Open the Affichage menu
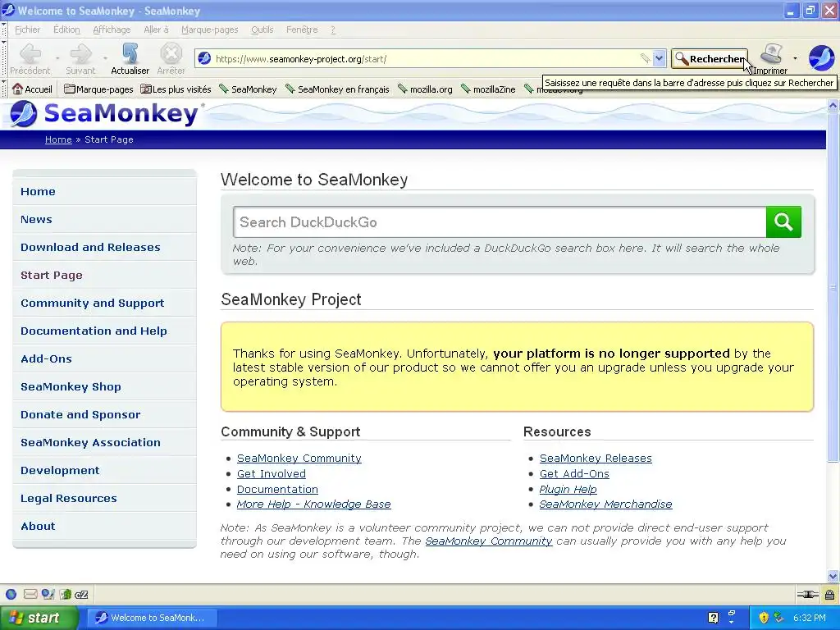The width and height of the screenshot is (840, 630). point(112,30)
